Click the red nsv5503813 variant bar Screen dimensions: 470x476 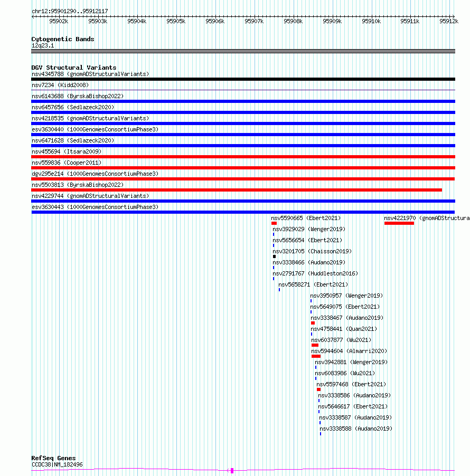point(237,190)
